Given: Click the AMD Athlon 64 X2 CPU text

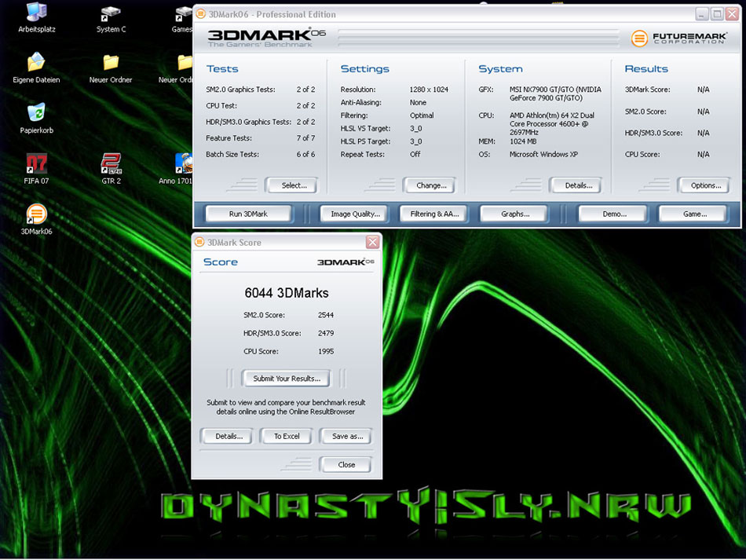Looking at the screenshot, I should [x=552, y=124].
